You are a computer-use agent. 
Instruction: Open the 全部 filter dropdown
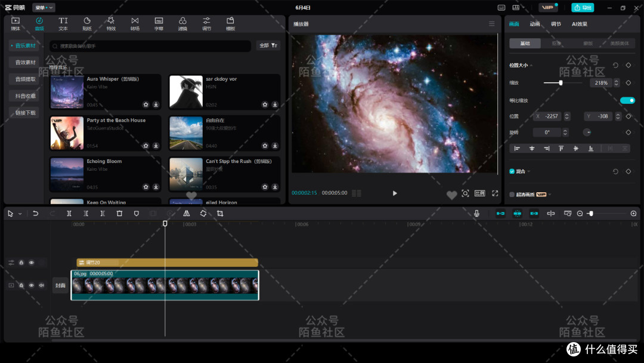click(268, 45)
